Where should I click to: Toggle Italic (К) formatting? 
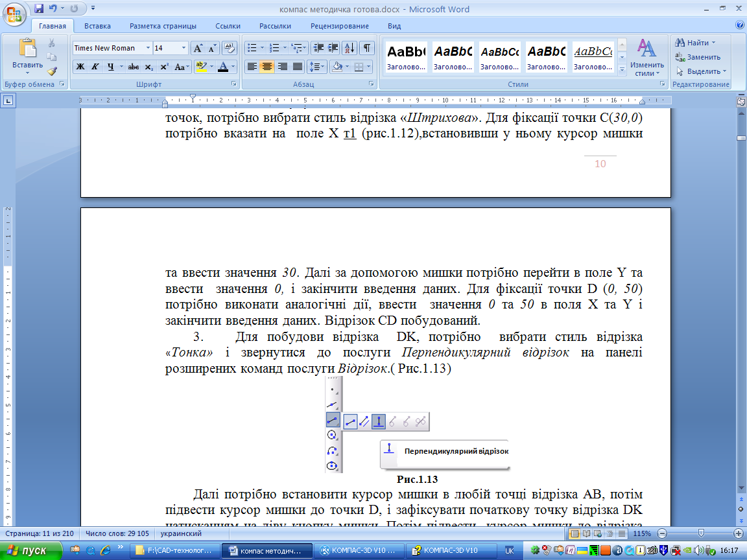coord(95,67)
